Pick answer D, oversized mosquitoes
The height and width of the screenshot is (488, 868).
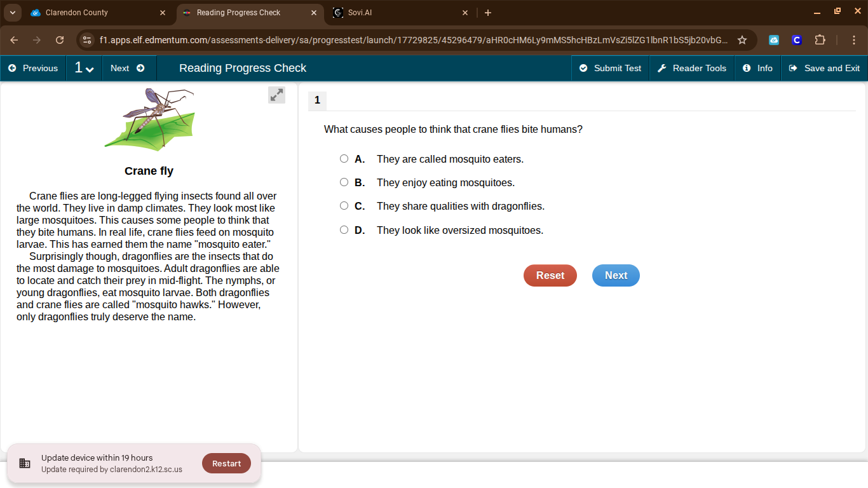(x=344, y=230)
